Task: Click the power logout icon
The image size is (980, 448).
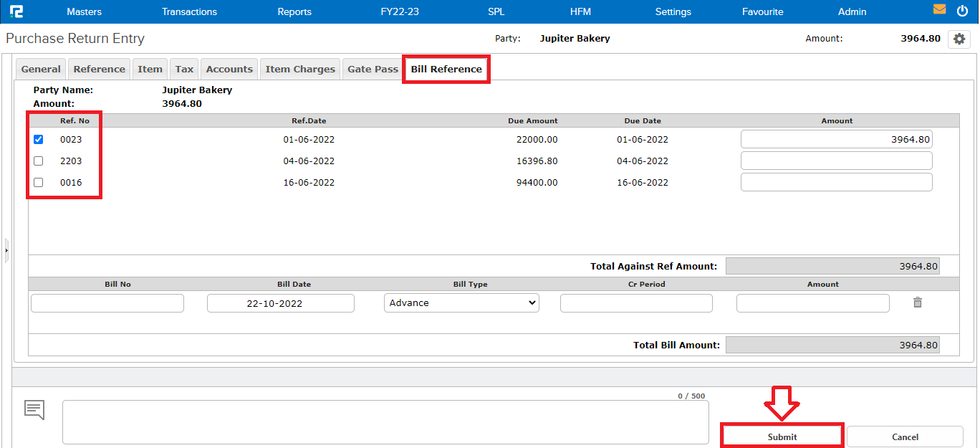Action: point(961,10)
